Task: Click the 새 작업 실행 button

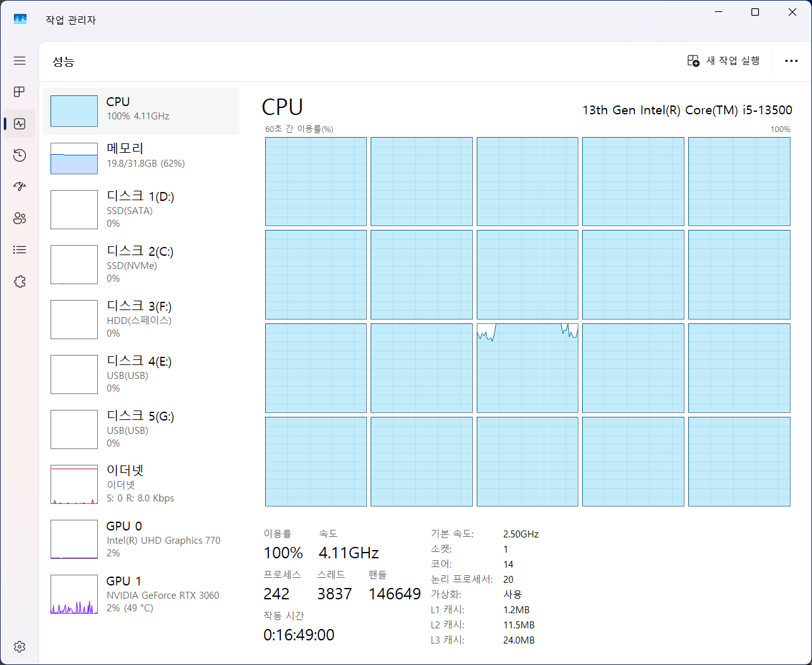Action: click(724, 61)
